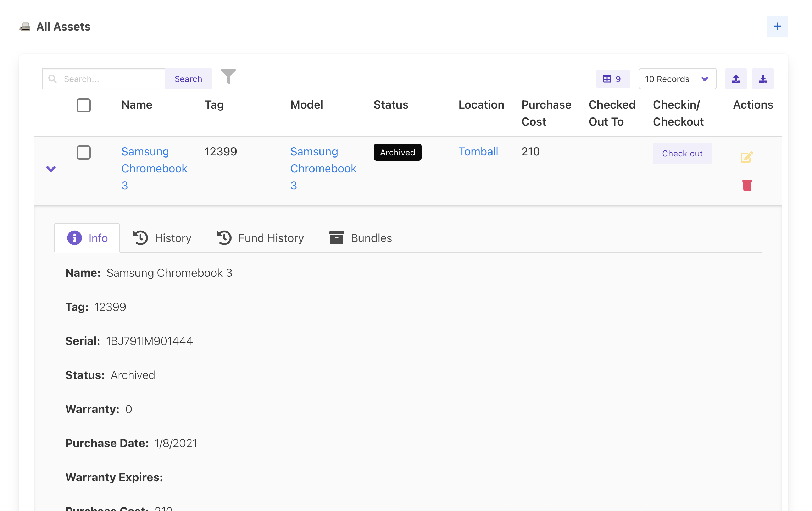Viewport: 812px width, 511px height.
Task: Focus the Search text field
Action: point(112,79)
